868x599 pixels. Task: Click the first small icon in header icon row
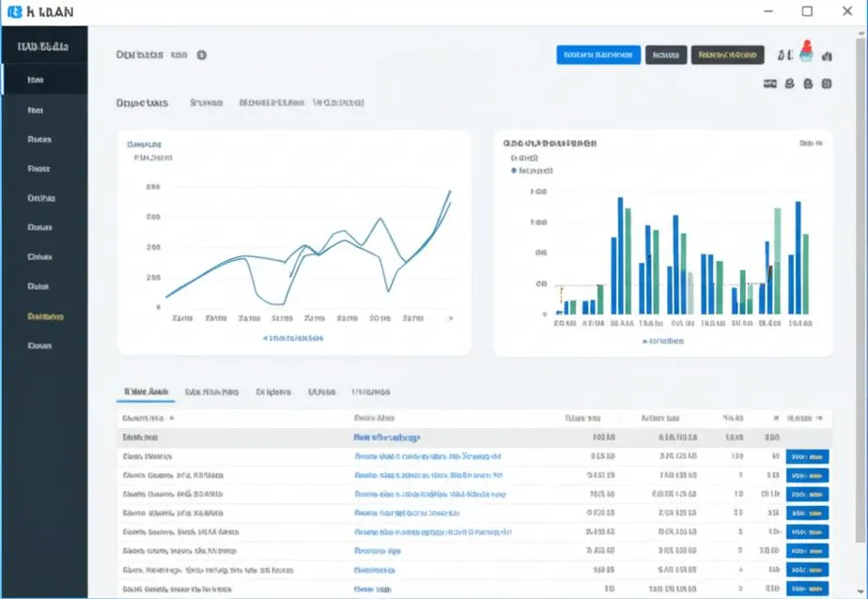(770, 84)
